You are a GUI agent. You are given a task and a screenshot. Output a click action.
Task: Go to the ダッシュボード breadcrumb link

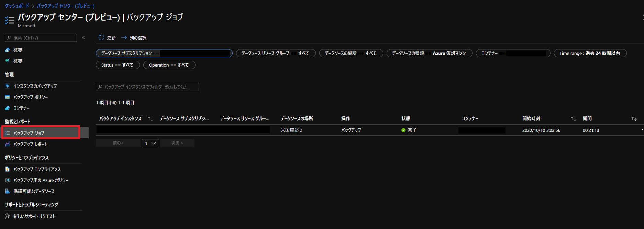17,6
